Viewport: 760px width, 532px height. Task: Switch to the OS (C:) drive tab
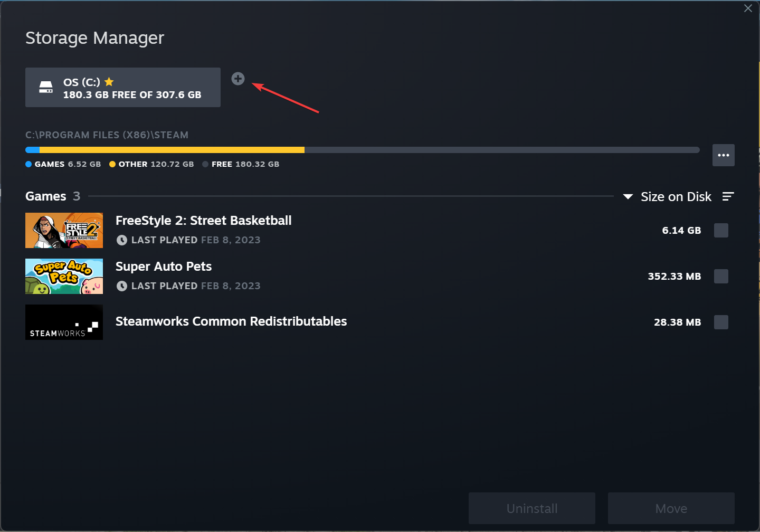(x=122, y=87)
